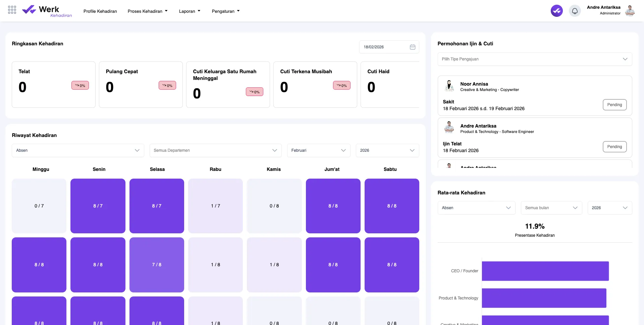Open the notification bell
644x325 pixels.
tap(575, 11)
